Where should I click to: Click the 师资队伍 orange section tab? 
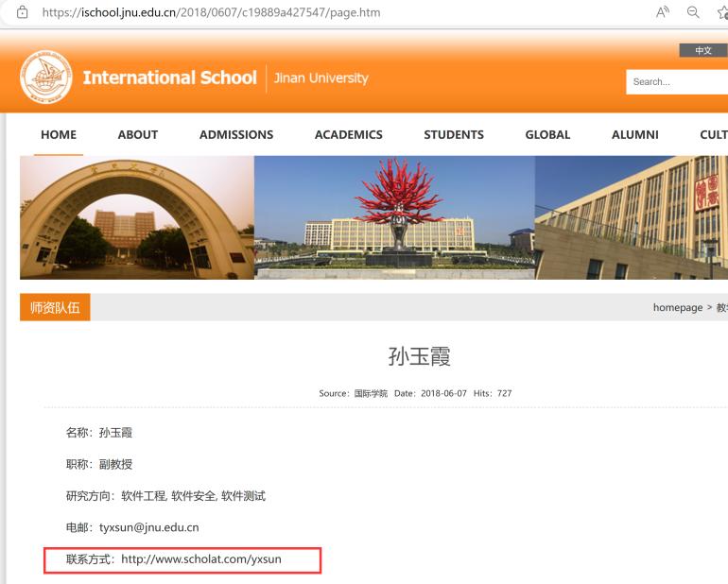(x=55, y=307)
